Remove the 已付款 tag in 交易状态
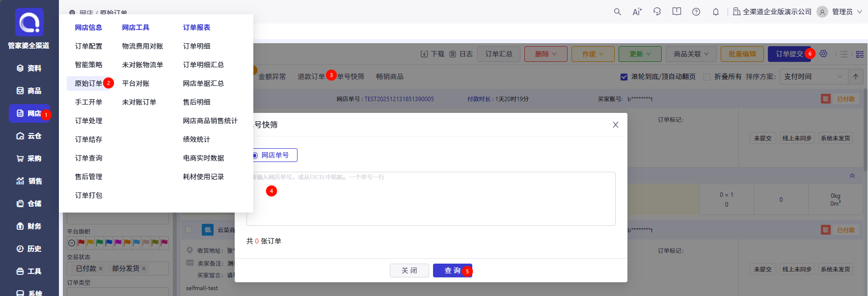This screenshot has height=296, width=868. coord(101,269)
